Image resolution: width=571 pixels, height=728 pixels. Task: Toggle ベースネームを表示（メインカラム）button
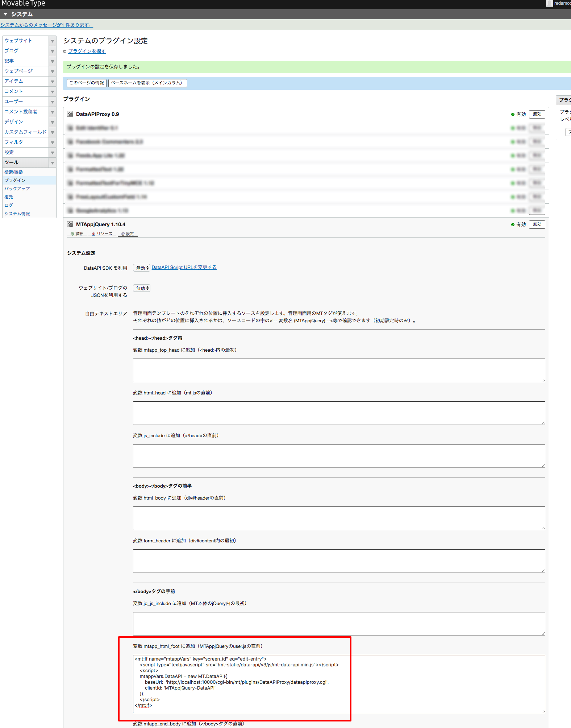(x=147, y=83)
